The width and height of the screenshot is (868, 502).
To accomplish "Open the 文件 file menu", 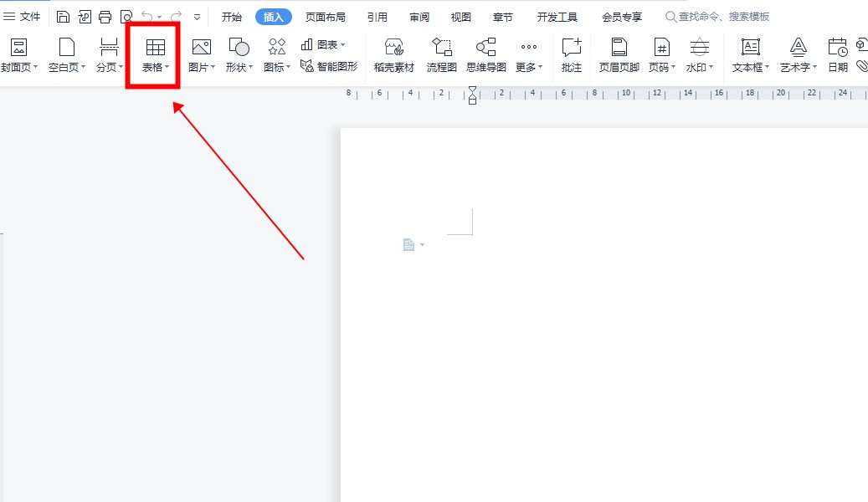I will 23,17.
